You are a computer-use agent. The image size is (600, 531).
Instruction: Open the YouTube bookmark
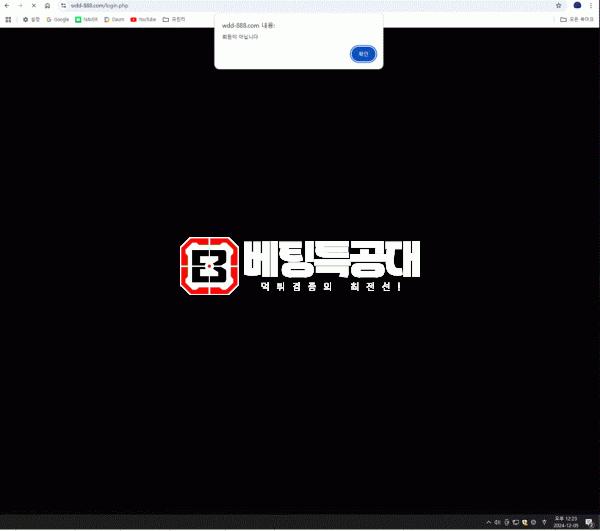click(143, 20)
